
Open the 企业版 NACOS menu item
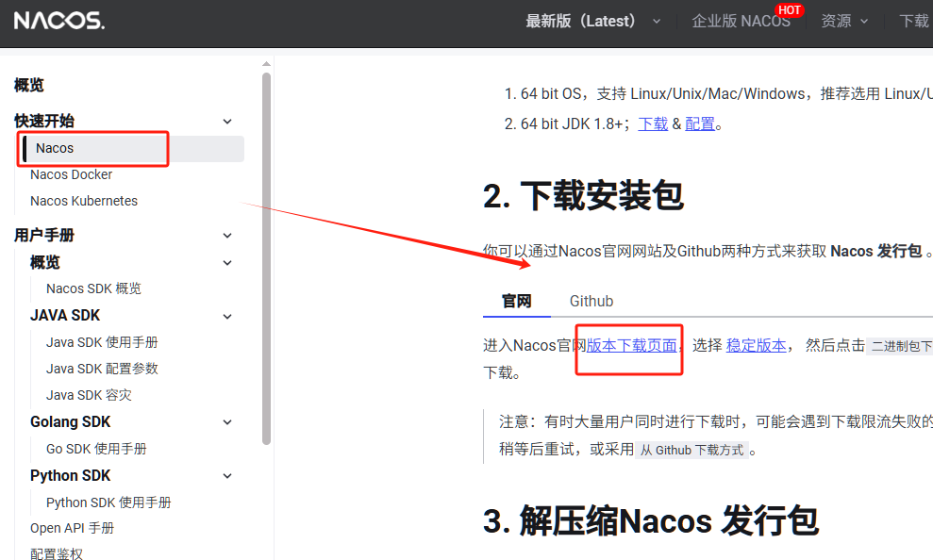(x=741, y=22)
